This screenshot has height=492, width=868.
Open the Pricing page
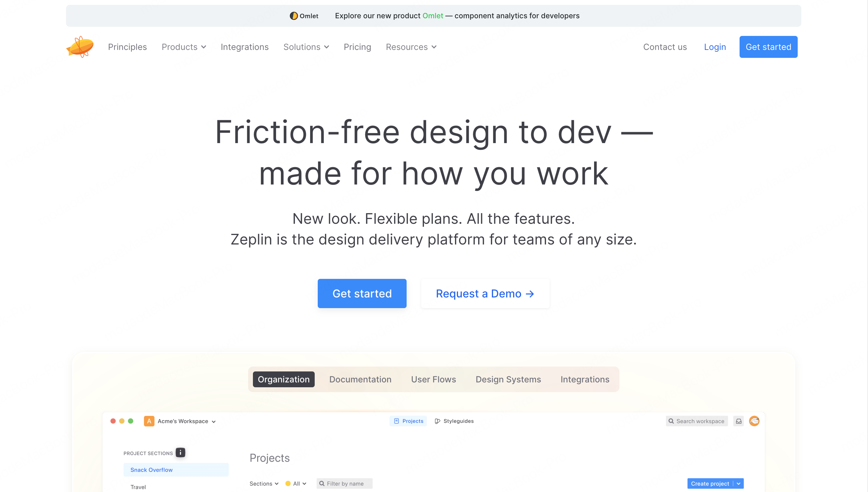(357, 47)
